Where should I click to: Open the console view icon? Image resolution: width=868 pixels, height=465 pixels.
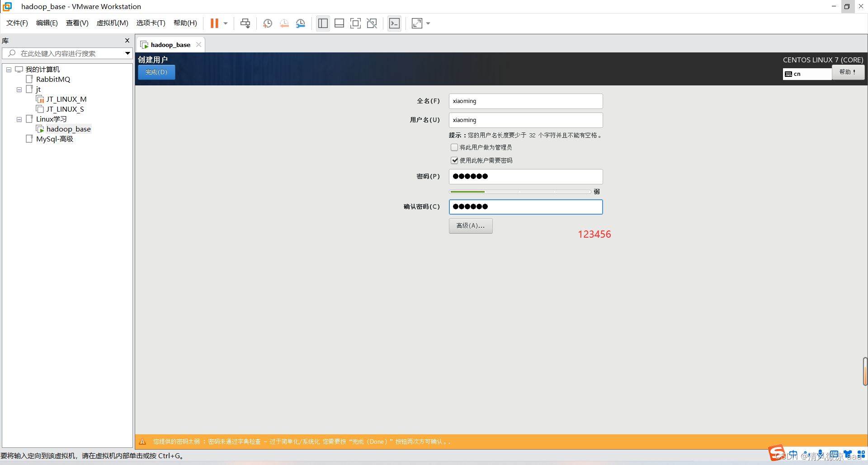[x=394, y=23]
